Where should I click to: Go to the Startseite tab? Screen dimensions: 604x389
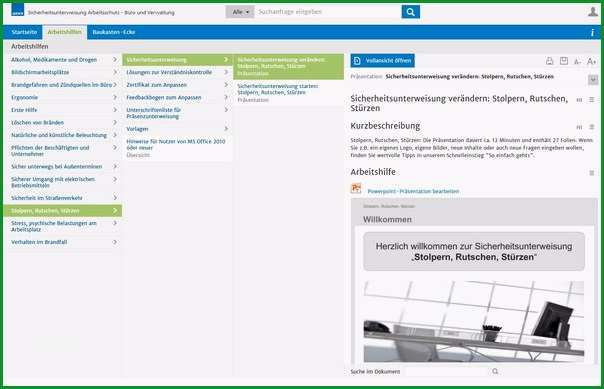[x=24, y=32]
